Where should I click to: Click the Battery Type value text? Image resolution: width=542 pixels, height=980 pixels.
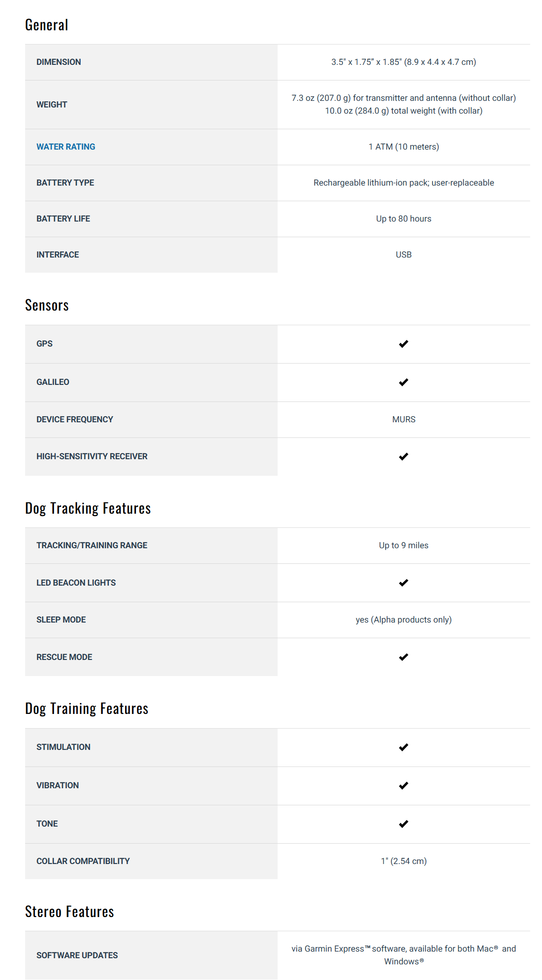[x=404, y=183]
